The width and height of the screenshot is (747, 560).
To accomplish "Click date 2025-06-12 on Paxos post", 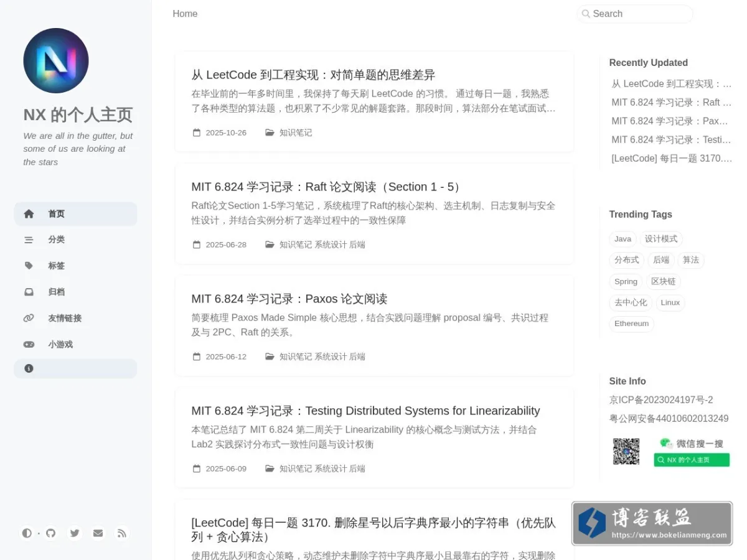I will (x=226, y=357).
